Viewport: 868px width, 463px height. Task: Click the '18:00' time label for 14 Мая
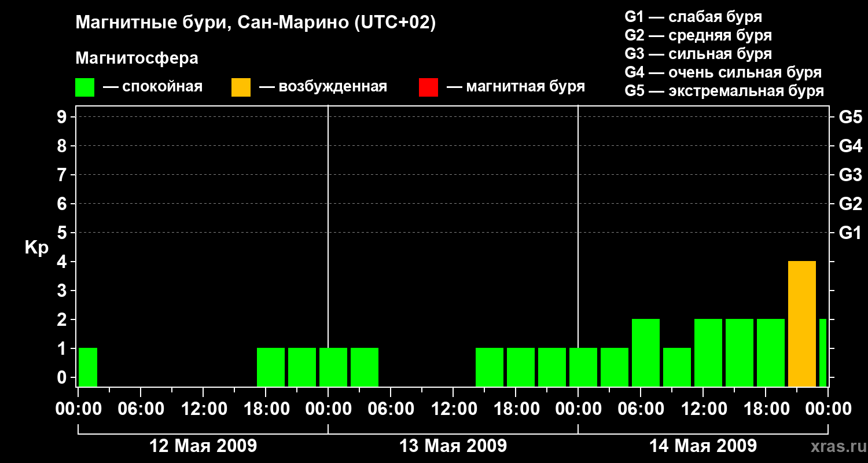(766, 409)
